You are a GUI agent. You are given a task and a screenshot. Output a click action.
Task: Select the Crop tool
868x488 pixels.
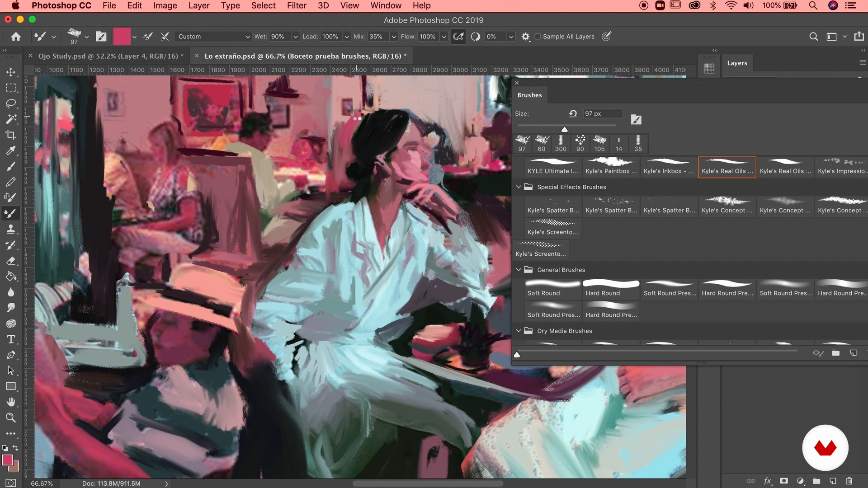click(x=11, y=135)
